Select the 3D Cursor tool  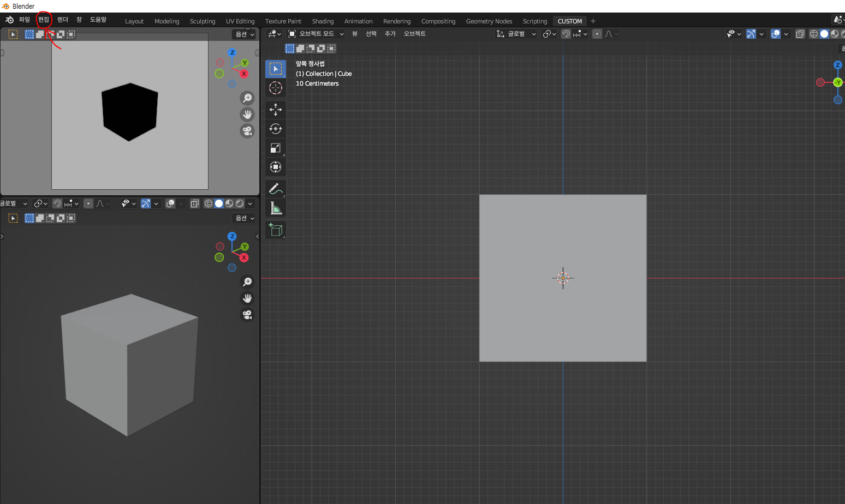(x=276, y=88)
